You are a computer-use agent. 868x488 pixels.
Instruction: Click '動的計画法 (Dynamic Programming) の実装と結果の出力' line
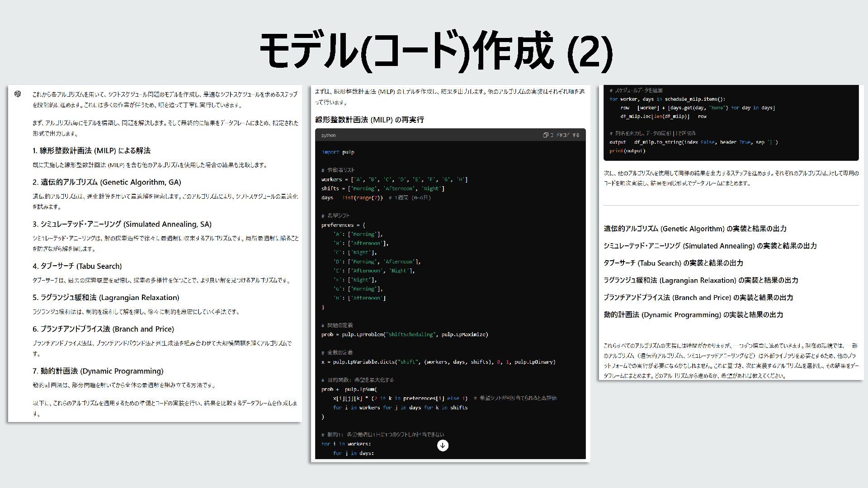point(693,315)
